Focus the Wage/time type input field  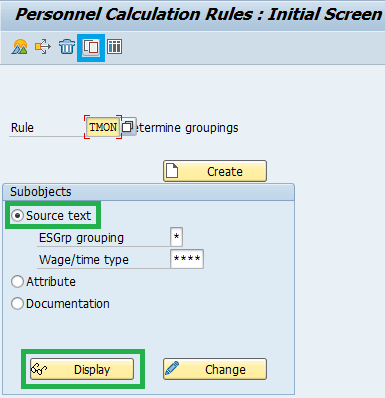pos(187,259)
